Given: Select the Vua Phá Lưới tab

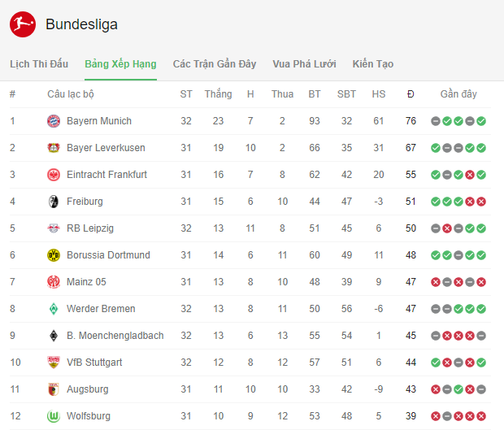Looking at the screenshot, I should pyautogui.click(x=304, y=64).
